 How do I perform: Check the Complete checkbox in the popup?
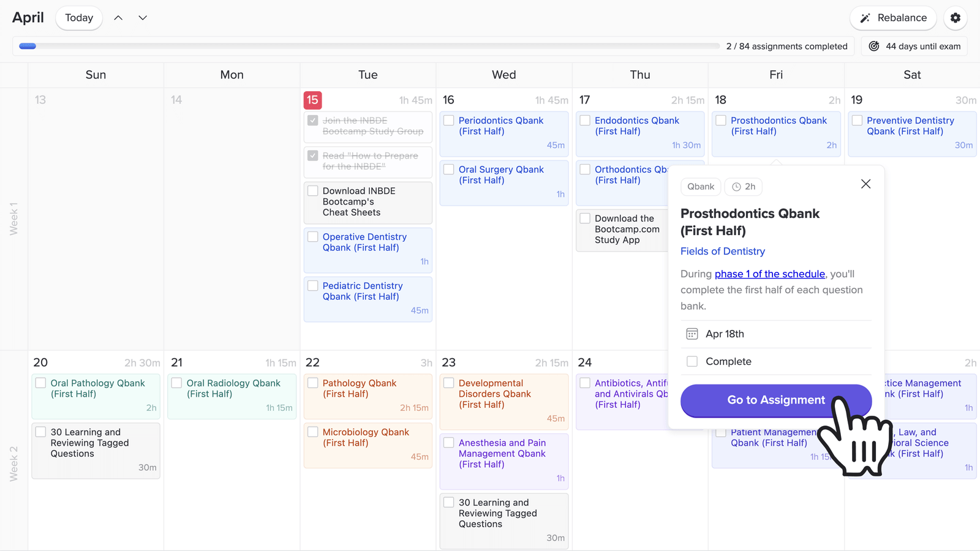click(692, 361)
